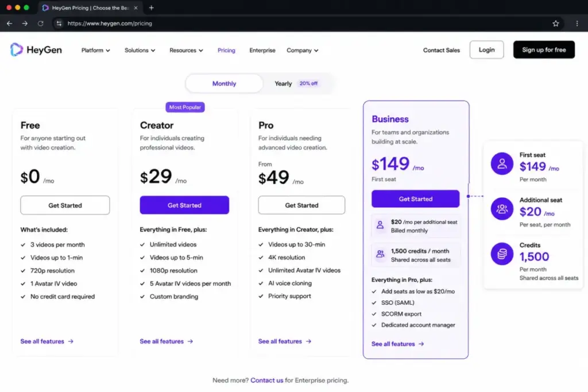The height and width of the screenshot is (392, 588).
Task: Click the Business plan heading
Action: pos(390,119)
